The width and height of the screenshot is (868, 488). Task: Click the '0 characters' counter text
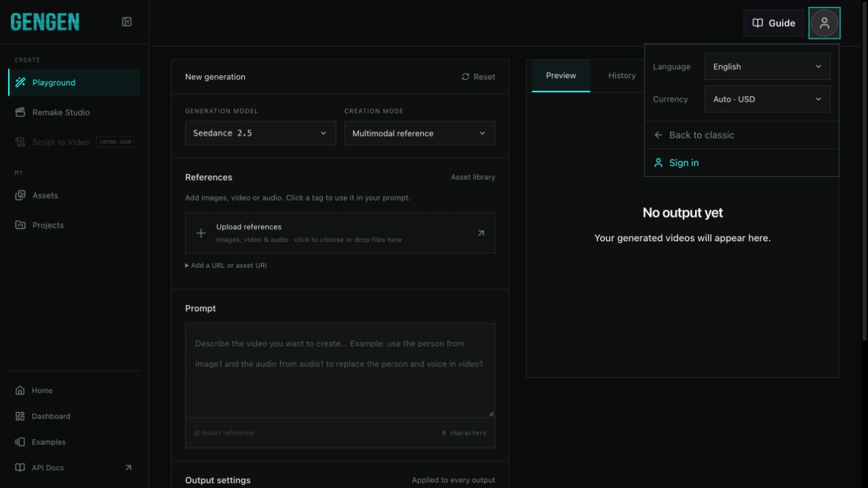click(x=464, y=433)
